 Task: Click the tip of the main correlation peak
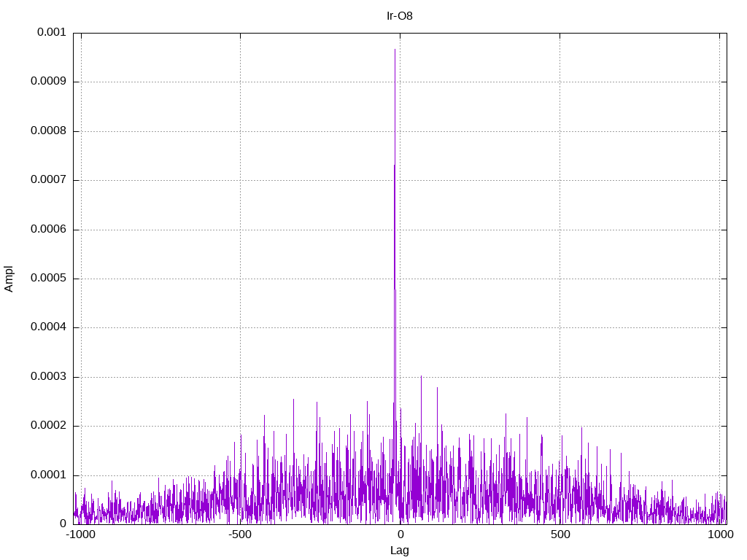[x=395, y=50]
